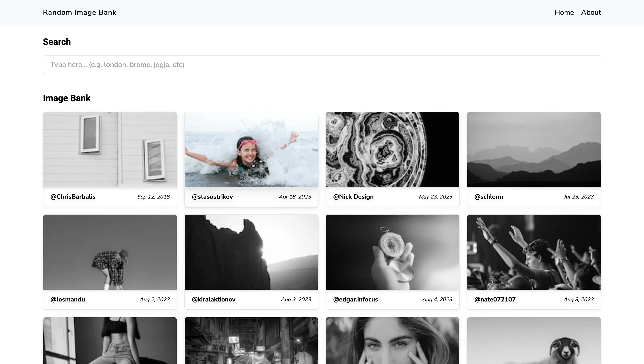
Task: Click author name @ChrisBarbalis
Action: pyautogui.click(x=73, y=197)
